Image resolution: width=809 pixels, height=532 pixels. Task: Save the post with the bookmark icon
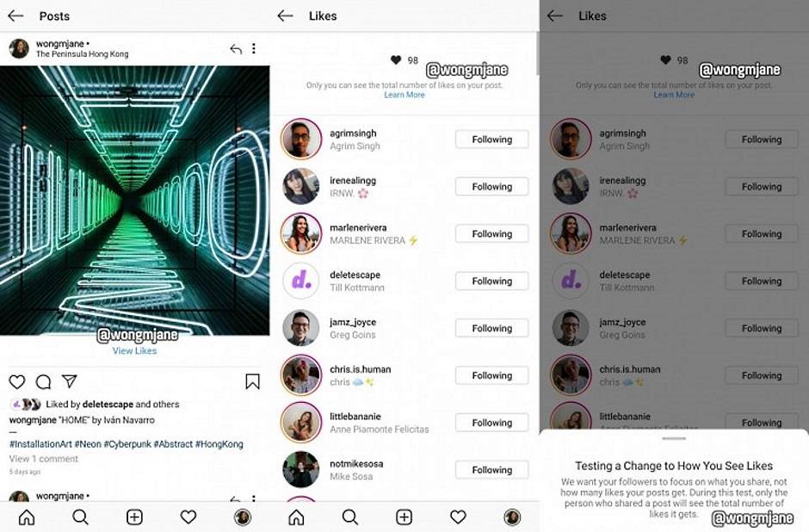[252, 381]
